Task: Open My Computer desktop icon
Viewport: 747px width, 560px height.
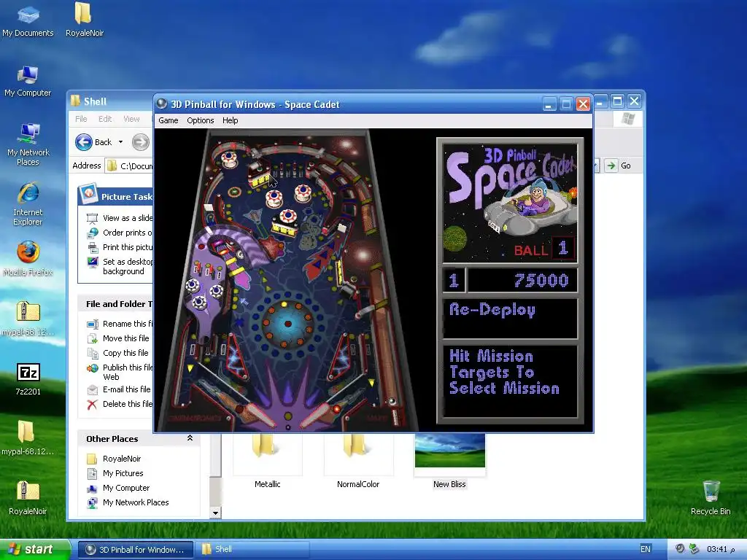Action: click(28, 80)
